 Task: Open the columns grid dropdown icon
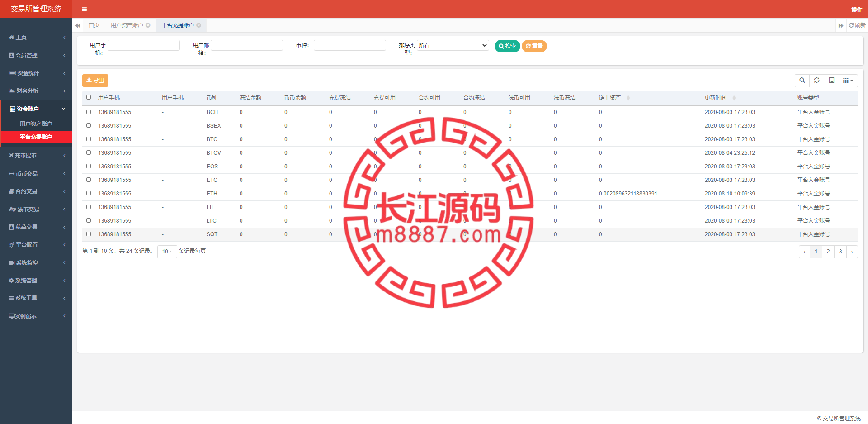tap(848, 81)
